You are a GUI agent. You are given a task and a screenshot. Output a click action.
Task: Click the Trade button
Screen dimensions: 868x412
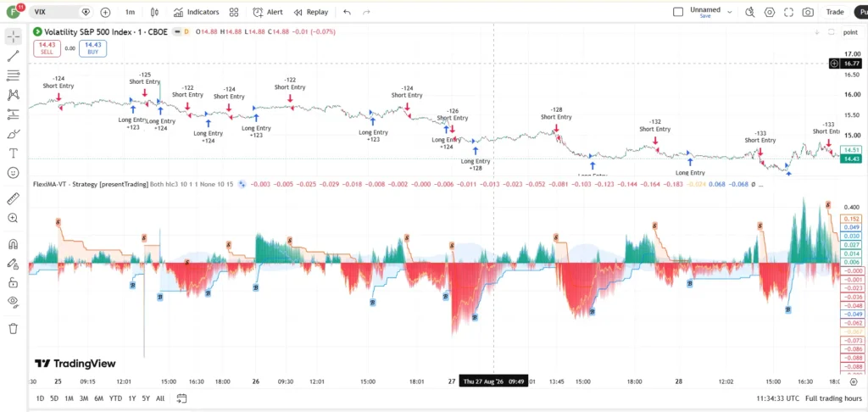click(x=835, y=12)
